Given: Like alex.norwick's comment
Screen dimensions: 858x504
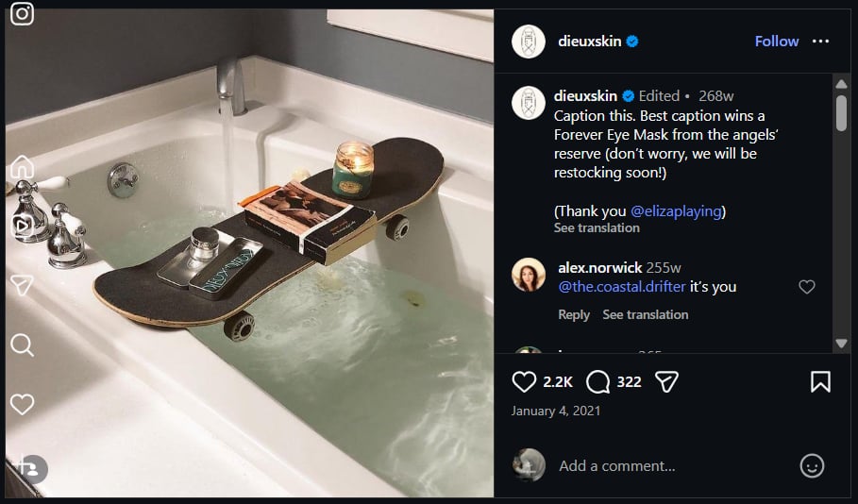Looking at the screenshot, I should (807, 287).
